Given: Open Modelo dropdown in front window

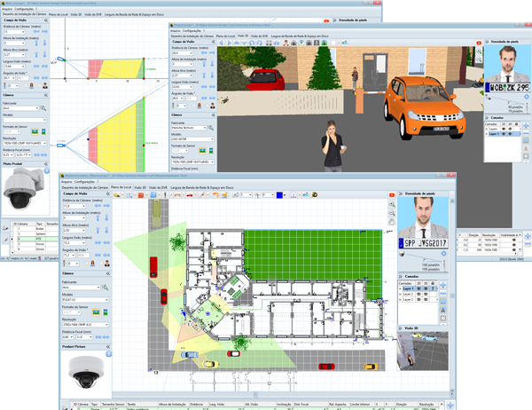Looking at the screenshot, I should [85, 300].
